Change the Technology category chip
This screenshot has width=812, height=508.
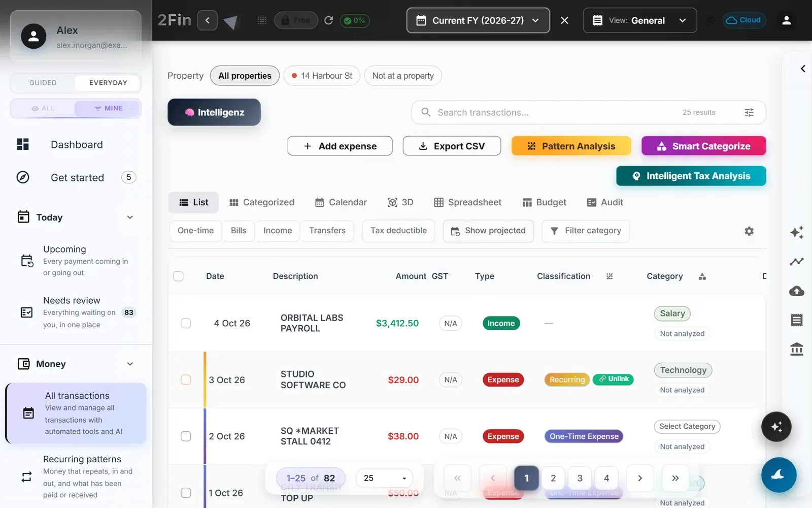point(683,370)
